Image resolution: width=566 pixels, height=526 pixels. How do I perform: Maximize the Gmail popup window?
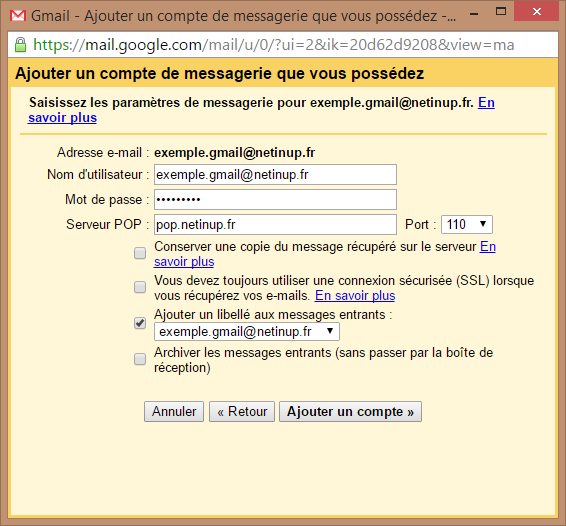tap(501, 12)
